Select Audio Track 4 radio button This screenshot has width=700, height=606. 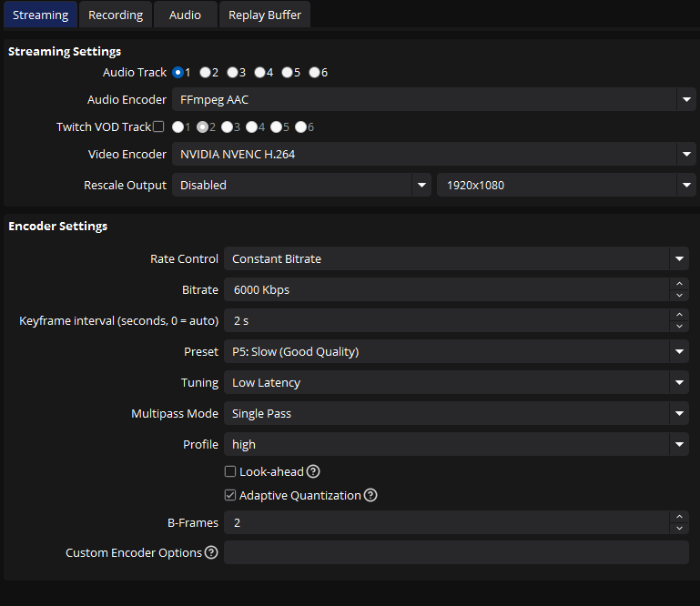[x=259, y=72]
